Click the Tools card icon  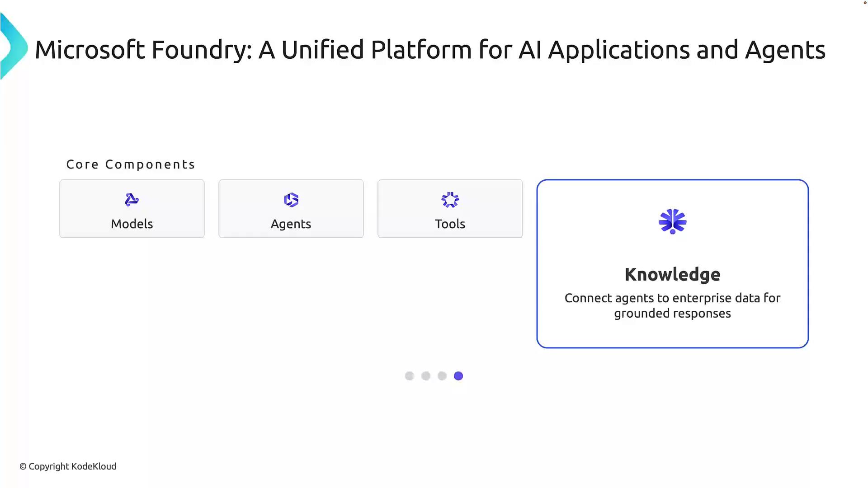(x=450, y=200)
